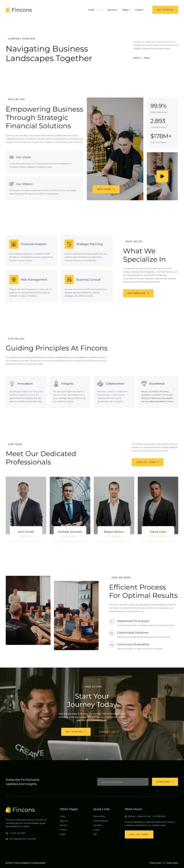Expand the Services dropdown menu
This screenshot has height=868, width=184.
(113, 10)
